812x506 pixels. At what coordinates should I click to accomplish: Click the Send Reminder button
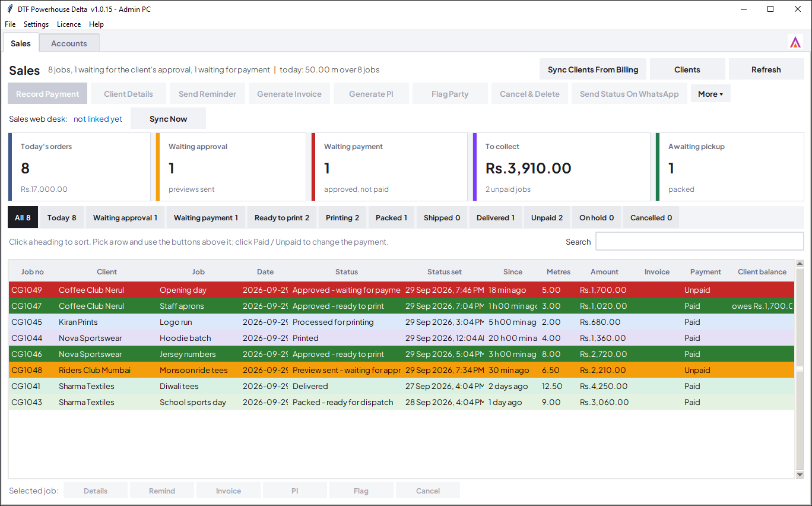pos(207,94)
